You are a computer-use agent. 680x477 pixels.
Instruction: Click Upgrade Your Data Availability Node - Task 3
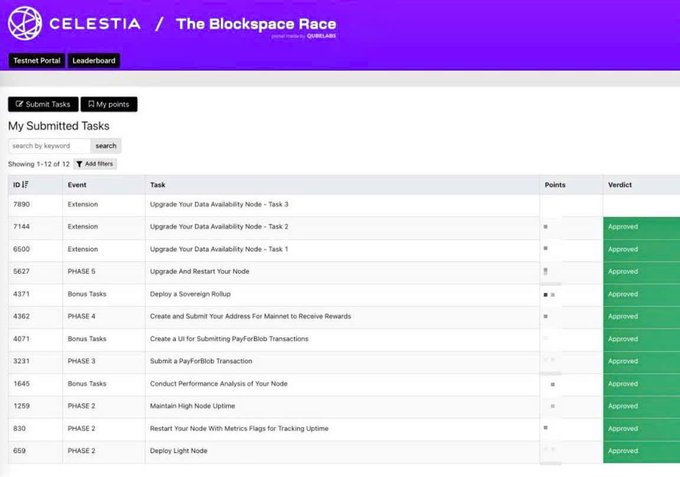click(x=219, y=204)
